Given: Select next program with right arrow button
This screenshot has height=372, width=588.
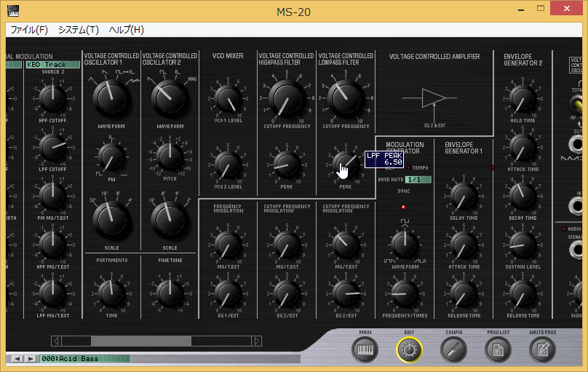Looking at the screenshot, I should pyautogui.click(x=31, y=359).
